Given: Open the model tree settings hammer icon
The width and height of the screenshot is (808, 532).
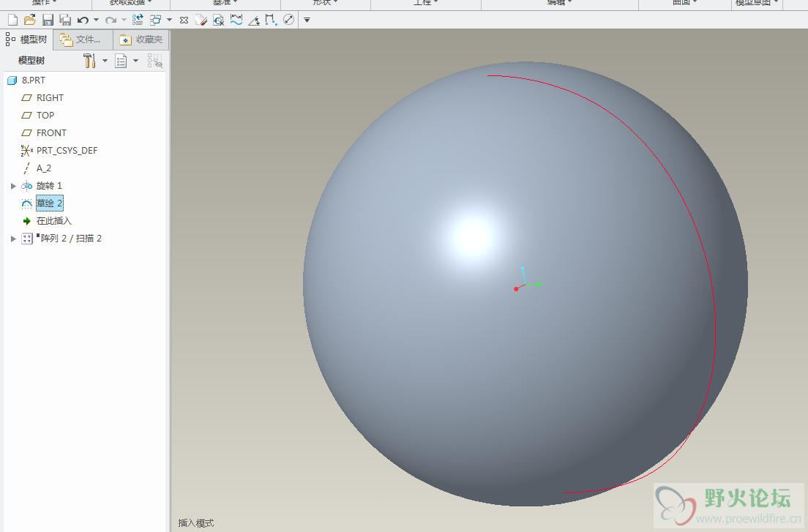Looking at the screenshot, I should [x=90, y=61].
